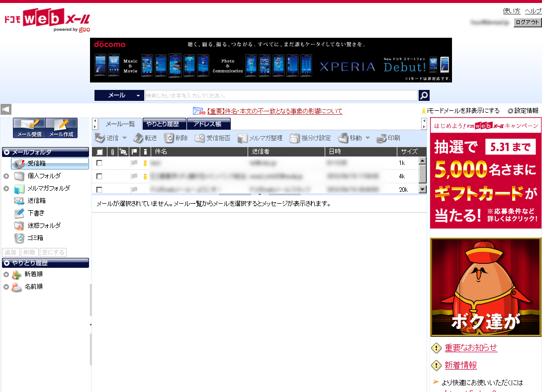Switch to the やりとり履歴 tab
The image size is (542, 392).
pyautogui.click(x=164, y=124)
